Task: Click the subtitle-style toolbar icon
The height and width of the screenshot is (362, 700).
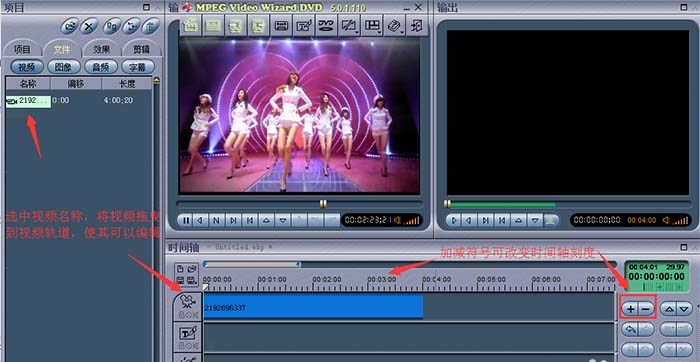Action: (x=280, y=26)
